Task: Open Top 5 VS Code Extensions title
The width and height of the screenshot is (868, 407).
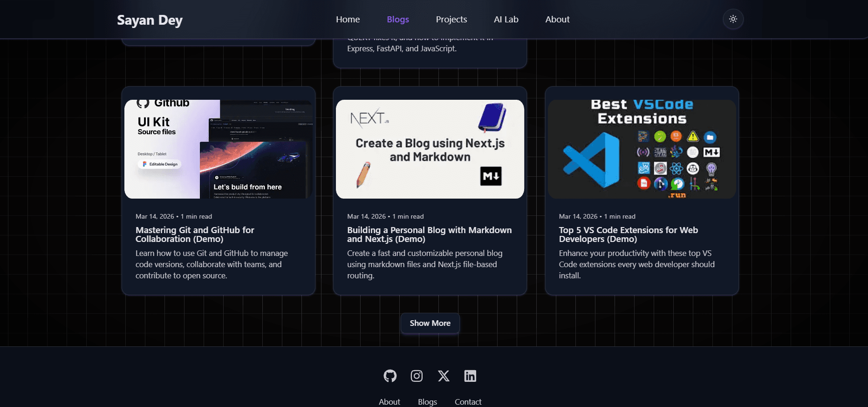Action: click(x=629, y=235)
